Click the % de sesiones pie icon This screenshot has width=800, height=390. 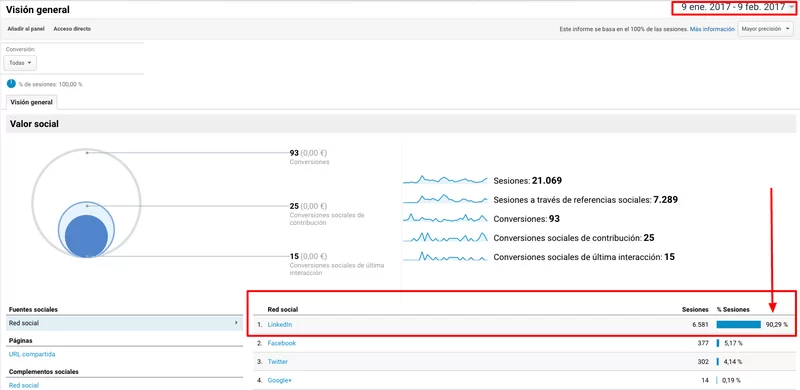(11, 84)
